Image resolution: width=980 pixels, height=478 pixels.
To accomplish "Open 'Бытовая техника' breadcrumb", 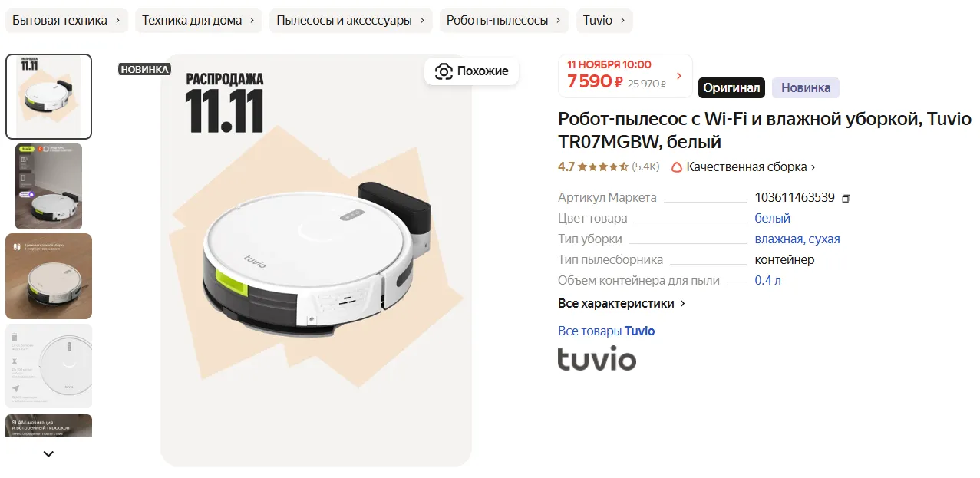I will [x=67, y=21].
